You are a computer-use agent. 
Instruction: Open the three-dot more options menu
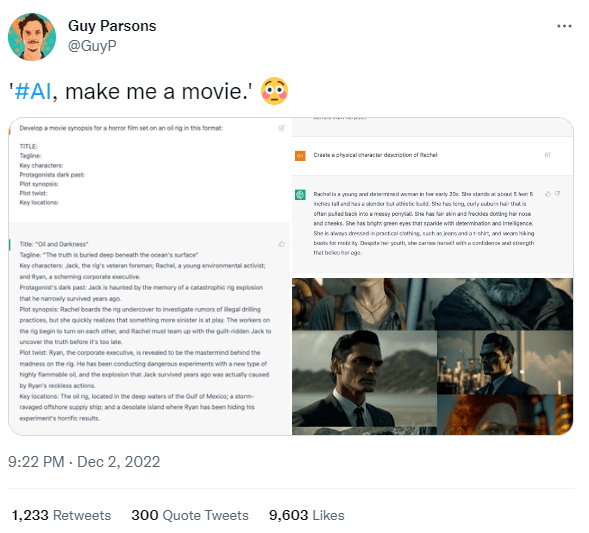pyautogui.click(x=564, y=26)
